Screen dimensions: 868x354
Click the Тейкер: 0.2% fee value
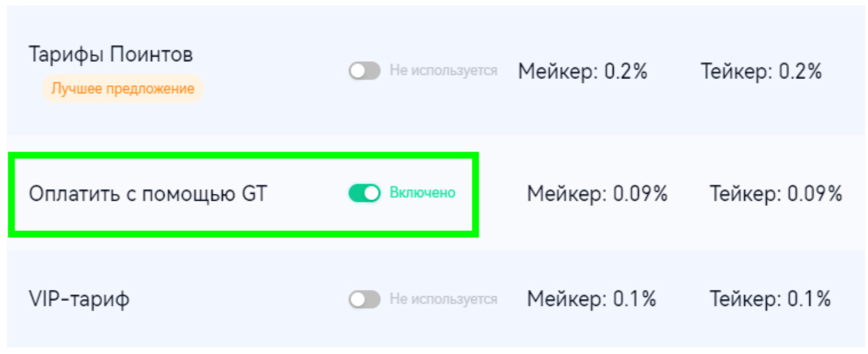point(761,71)
